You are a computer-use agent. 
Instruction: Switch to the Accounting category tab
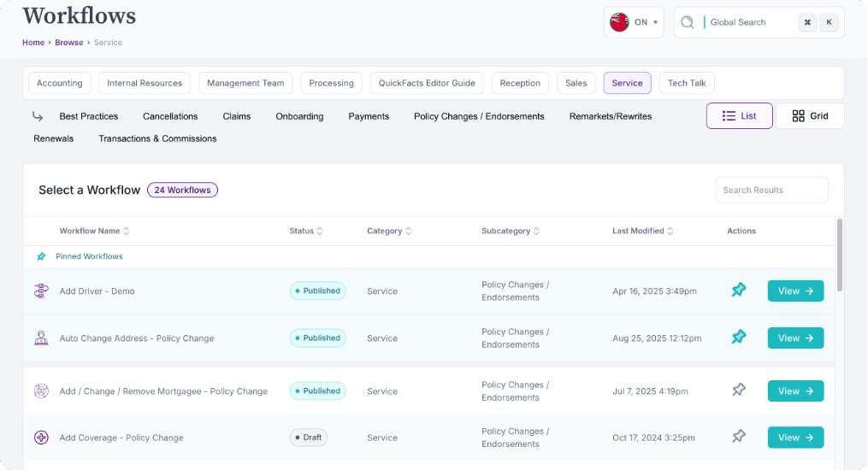(x=60, y=83)
